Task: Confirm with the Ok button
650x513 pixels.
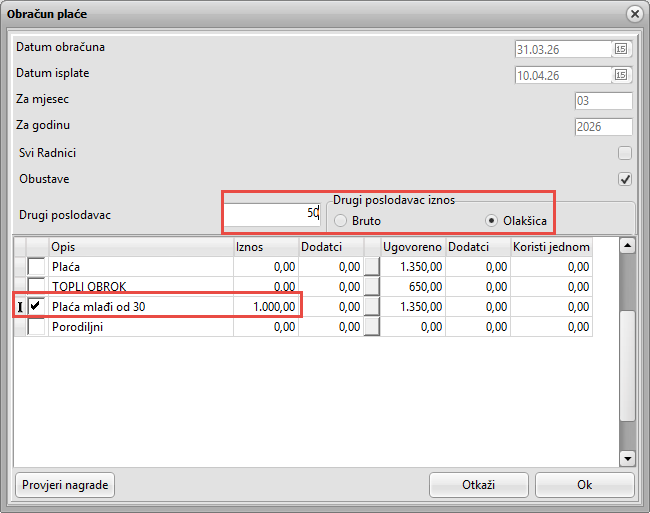Action: click(x=585, y=485)
